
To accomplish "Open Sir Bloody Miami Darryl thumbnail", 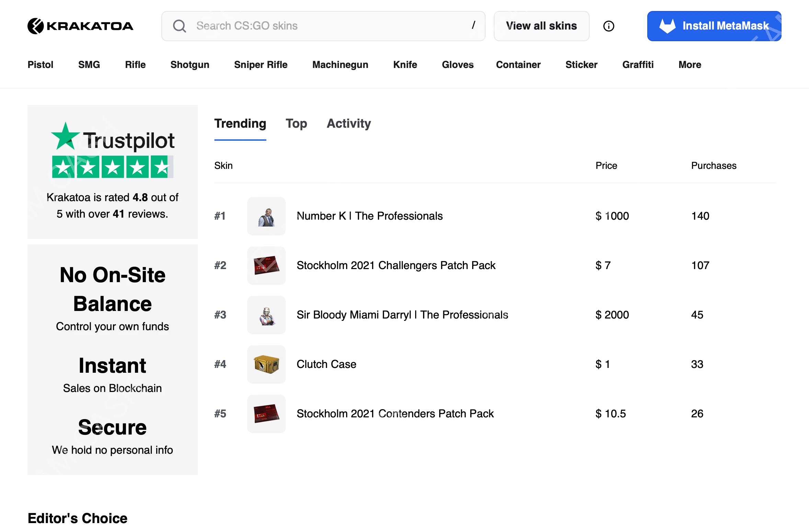I will click(x=266, y=315).
